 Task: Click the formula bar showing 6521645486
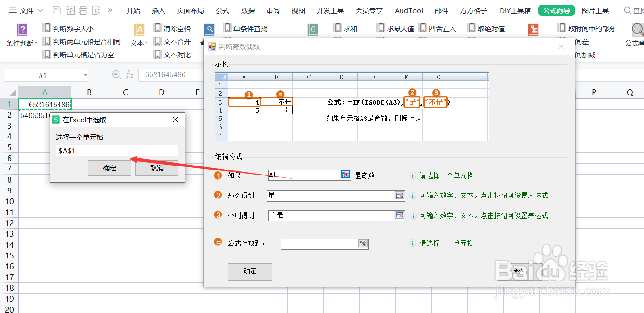click(x=170, y=75)
